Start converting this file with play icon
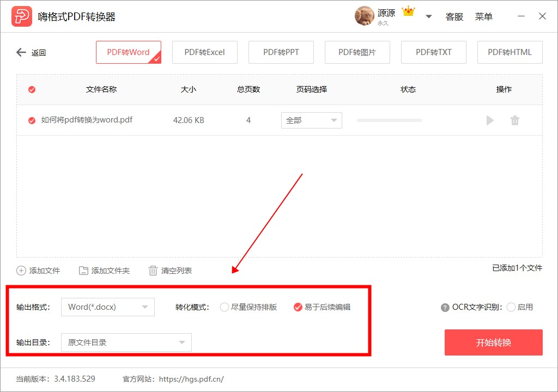This screenshot has width=558, height=392. point(490,120)
